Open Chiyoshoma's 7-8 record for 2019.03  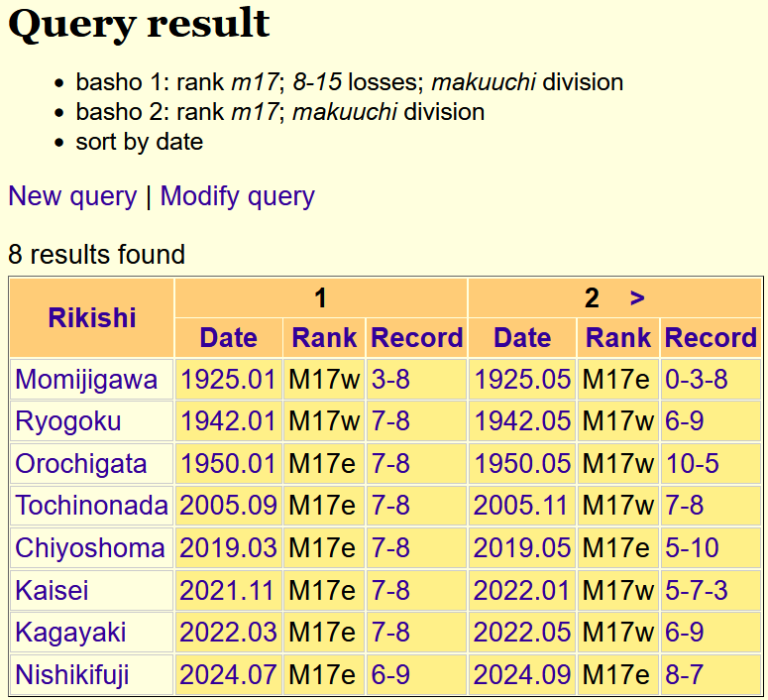(390, 548)
